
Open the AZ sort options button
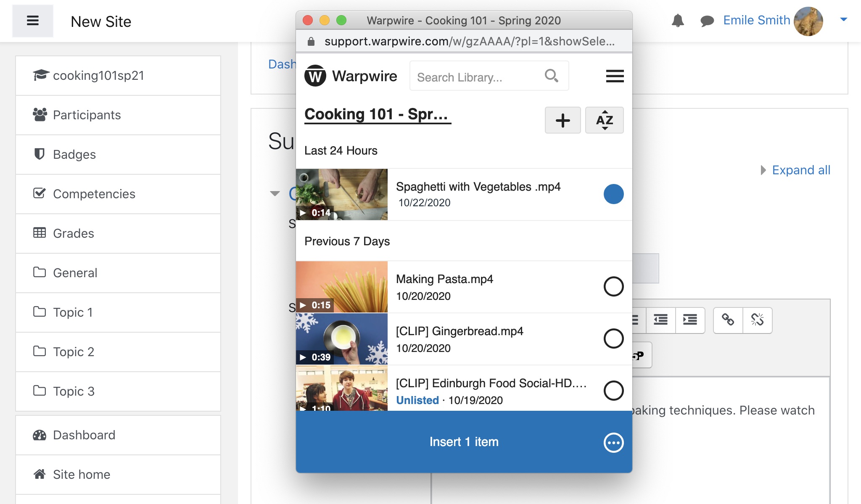coord(604,120)
